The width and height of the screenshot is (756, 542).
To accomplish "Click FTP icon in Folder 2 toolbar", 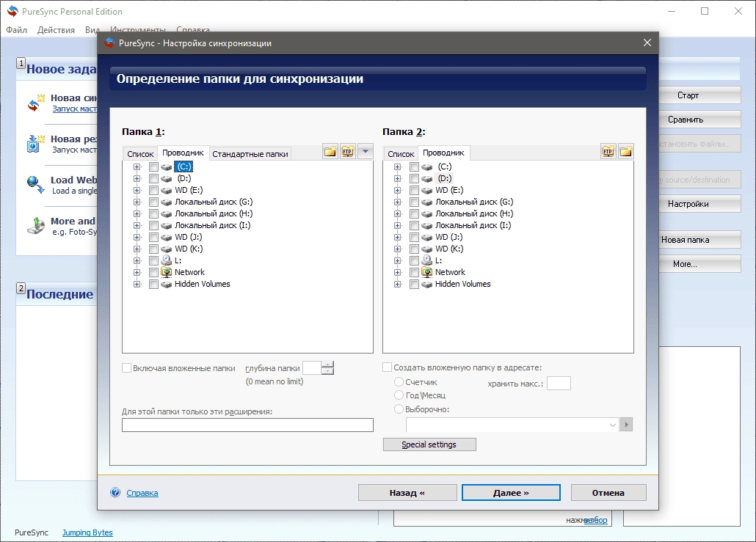I will tap(608, 151).
